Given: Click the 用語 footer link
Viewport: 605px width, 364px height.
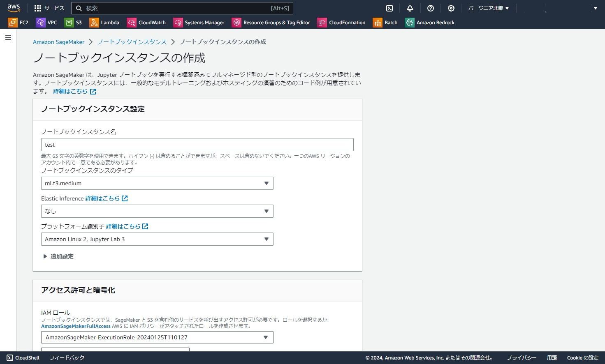Looking at the screenshot, I should point(552,358).
